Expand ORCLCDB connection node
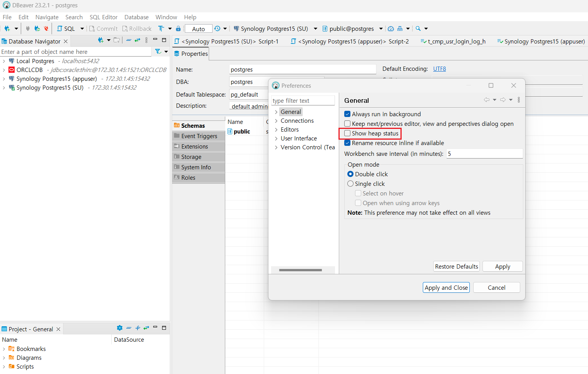588x374 pixels. [x=4, y=70]
